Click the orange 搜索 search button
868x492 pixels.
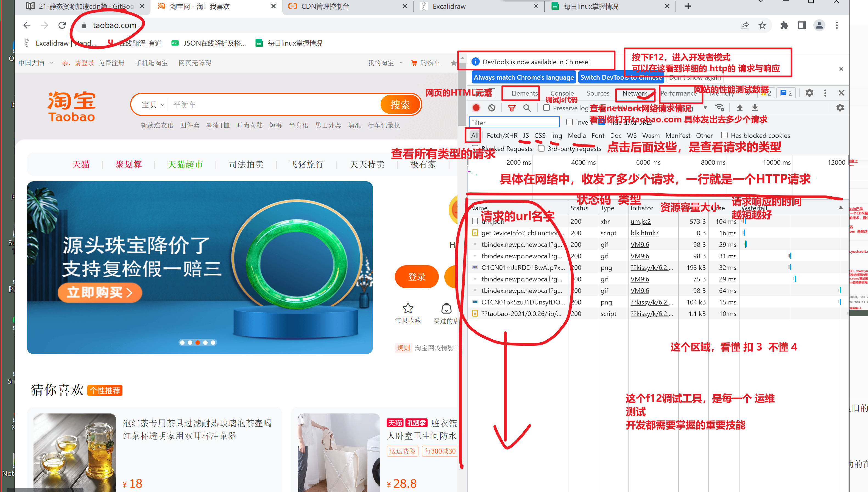pos(400,104)
